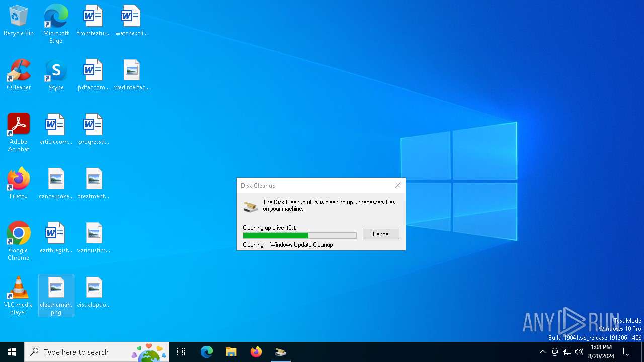Show hidden system tray icons
Image resolution: width=644 pixels, height=362 pixels.
click(x=542, y=352)
